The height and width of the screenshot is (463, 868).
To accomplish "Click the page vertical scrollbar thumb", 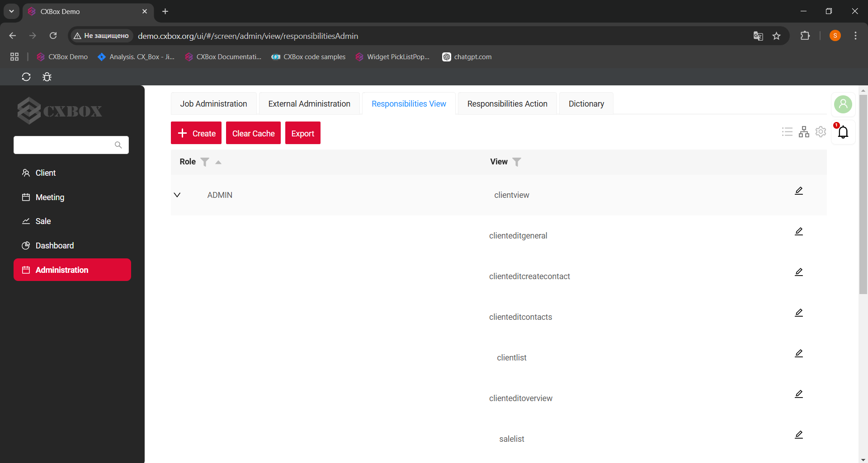I will point(863,194).
